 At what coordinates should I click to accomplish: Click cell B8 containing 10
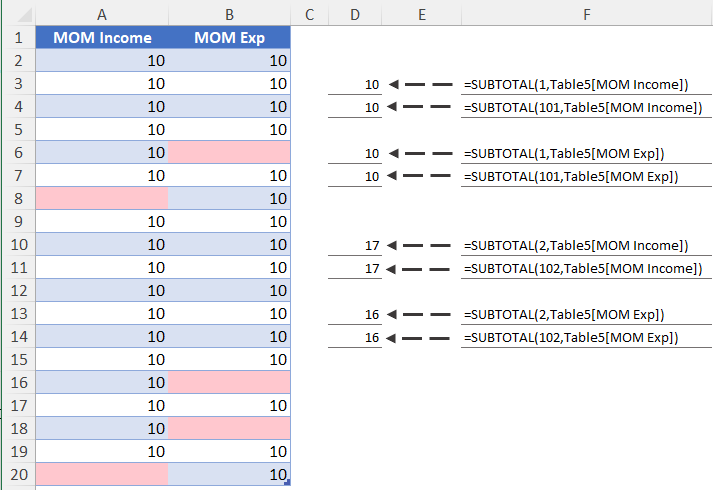(229, 198)
